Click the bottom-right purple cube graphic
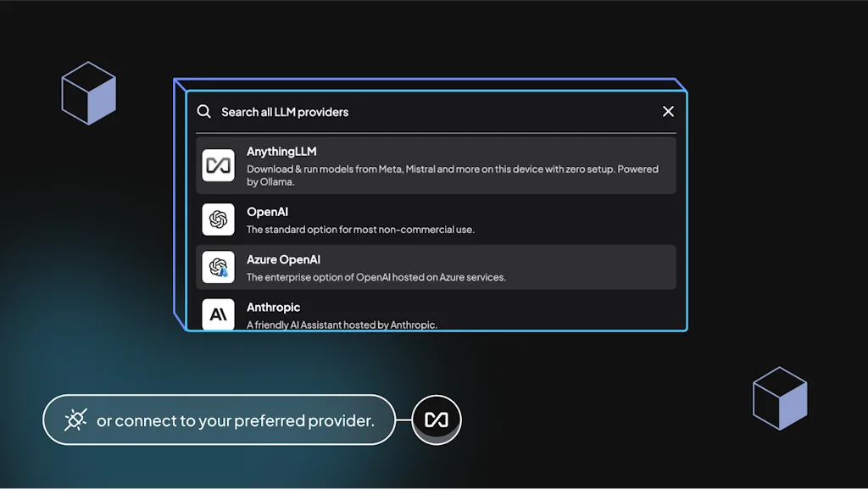The height and width of the screenshot is (489, 868). [779, 398]
